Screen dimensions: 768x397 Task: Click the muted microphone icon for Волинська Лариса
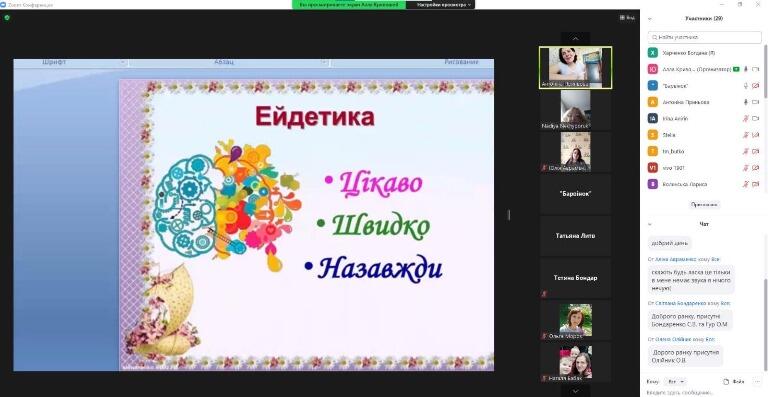(746, 185)
